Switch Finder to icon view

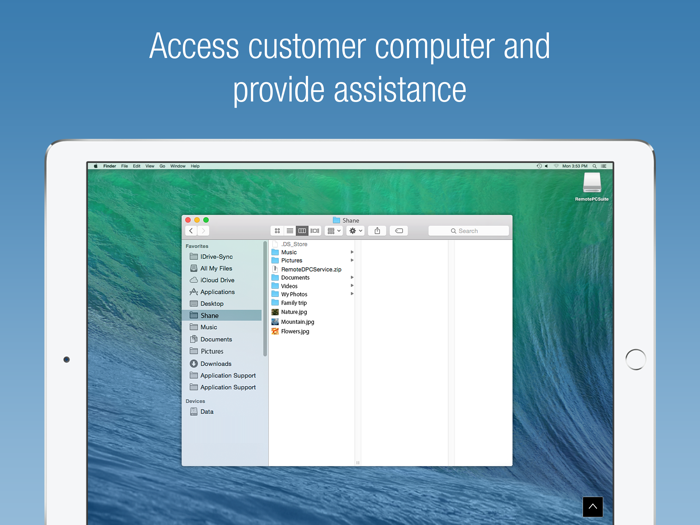click(277, 231)
